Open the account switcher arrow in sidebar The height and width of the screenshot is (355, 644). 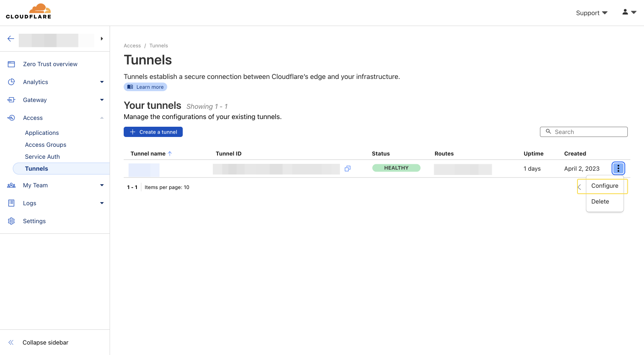102,39
